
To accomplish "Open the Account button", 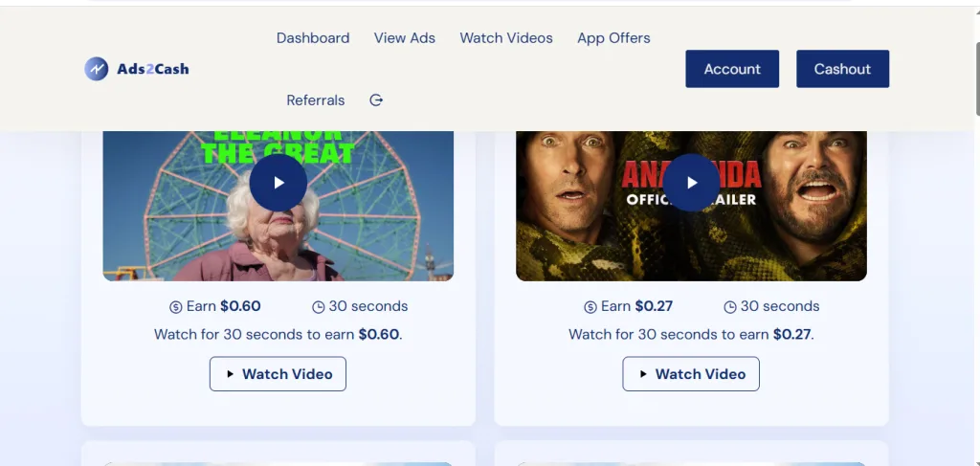I will point(732,69).
